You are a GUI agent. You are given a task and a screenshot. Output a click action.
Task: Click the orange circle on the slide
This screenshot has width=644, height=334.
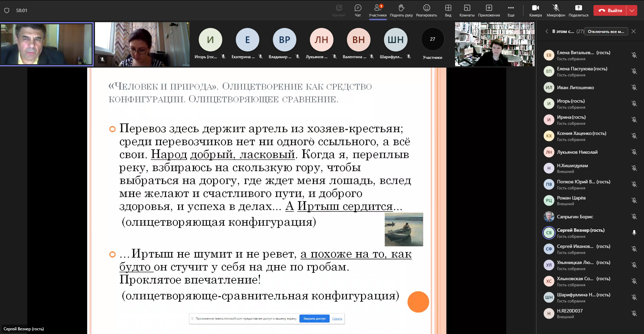418,302
